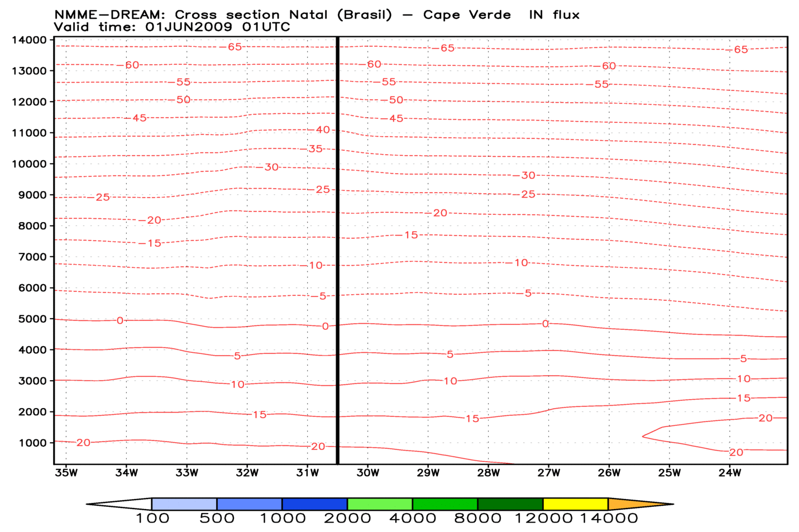This screenshot has height=532, width=799.
Task: Pick the medium green 4000–8000 colorbar swatch
Action: click(445, 504)
